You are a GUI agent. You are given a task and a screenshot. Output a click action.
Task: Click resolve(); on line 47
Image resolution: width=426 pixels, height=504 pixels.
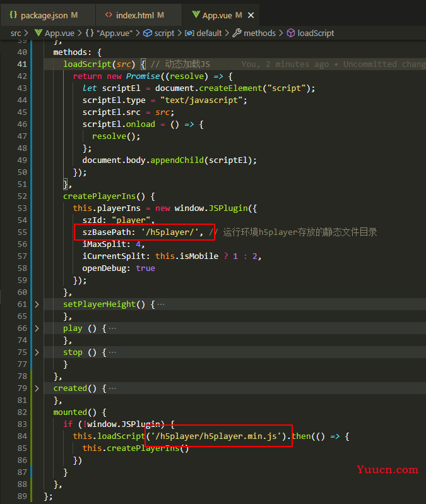[x=116, y=136]
